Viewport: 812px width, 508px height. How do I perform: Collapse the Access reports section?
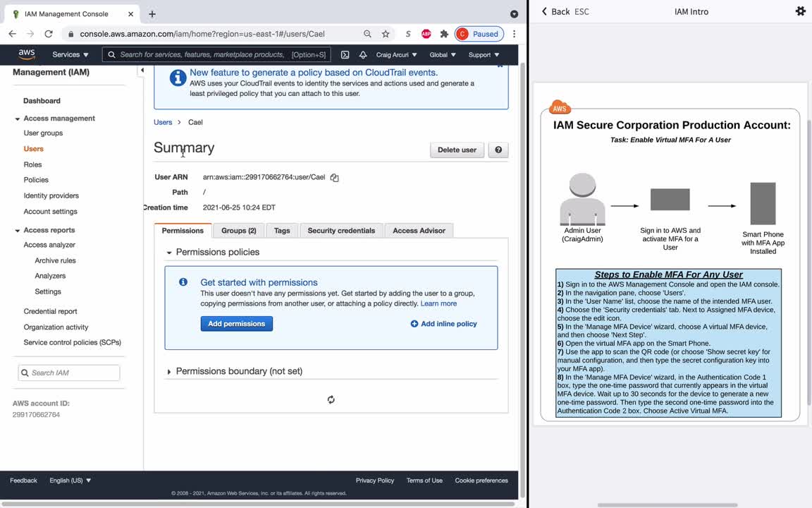(17, 230)
